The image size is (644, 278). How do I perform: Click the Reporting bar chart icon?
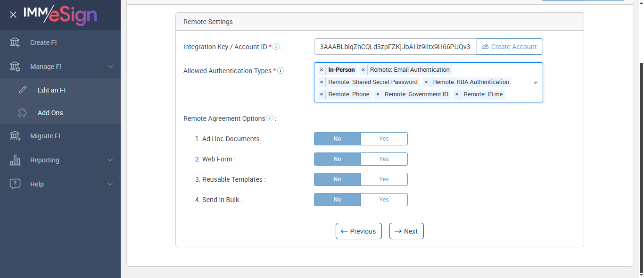click(x=15, y=160)
